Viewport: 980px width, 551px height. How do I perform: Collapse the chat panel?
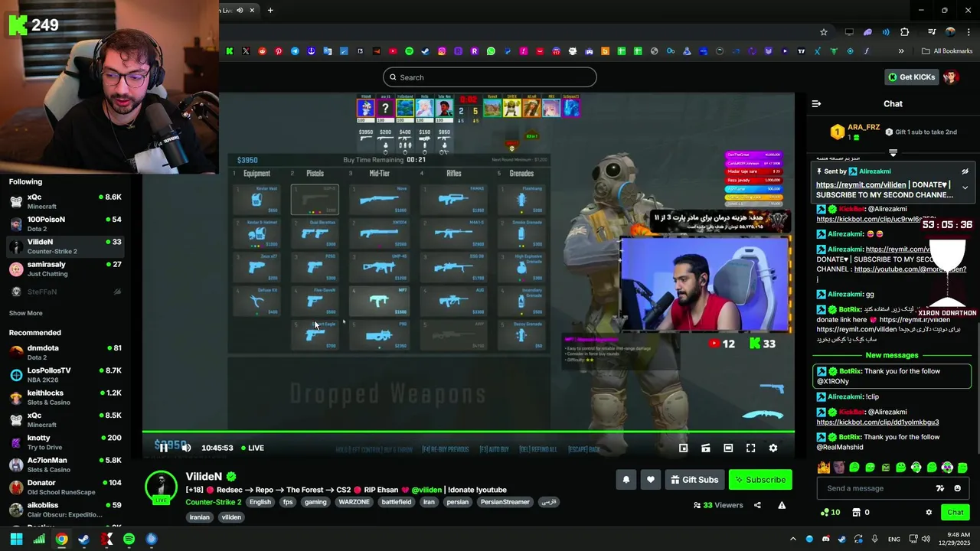click(x=816, y=104)
